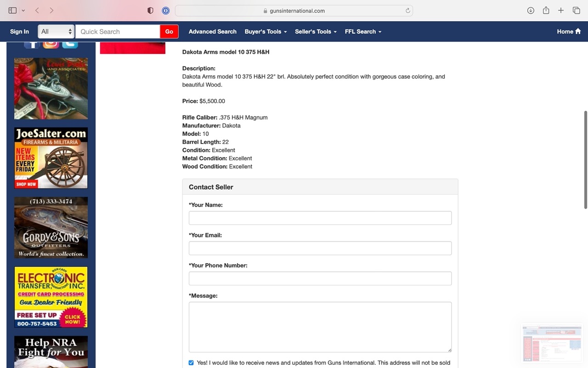Screen dimensions: 588x368
Task: Open the All category search dropdown
Action: point(56,31)
